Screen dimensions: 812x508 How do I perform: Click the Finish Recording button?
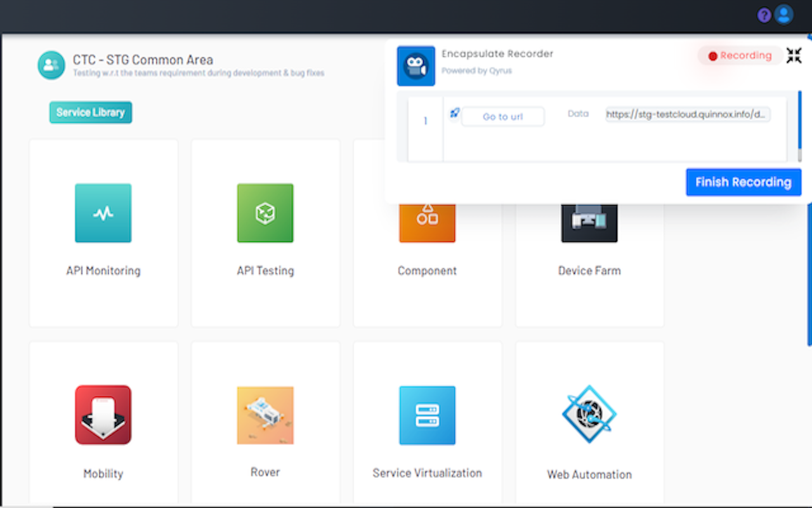point(743,182)
